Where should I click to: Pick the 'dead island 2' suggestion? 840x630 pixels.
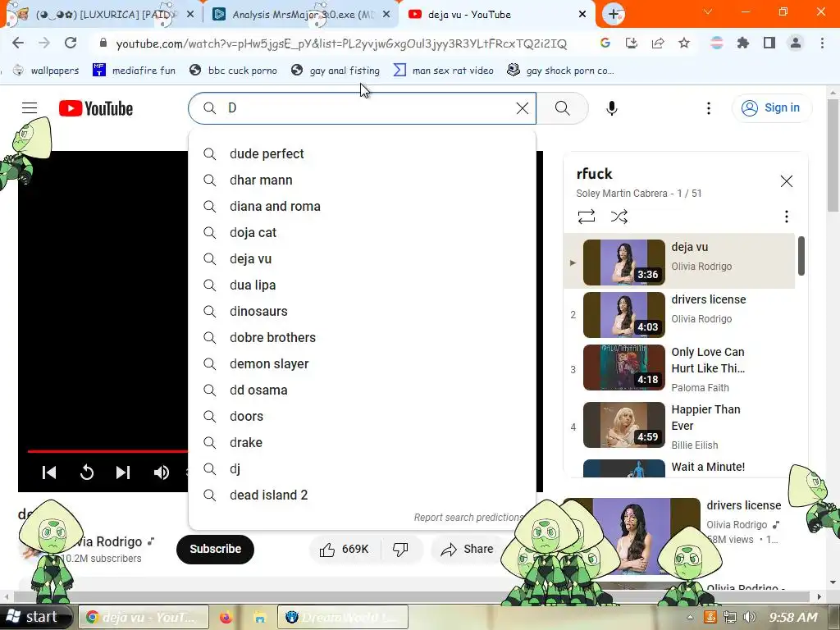[362, 495]
